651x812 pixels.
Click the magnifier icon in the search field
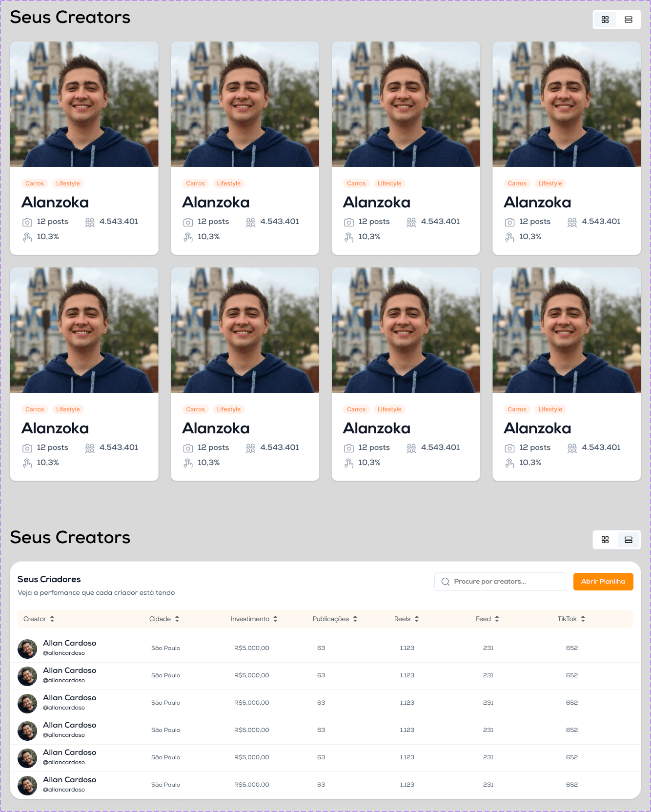click(x=446, y=582)
